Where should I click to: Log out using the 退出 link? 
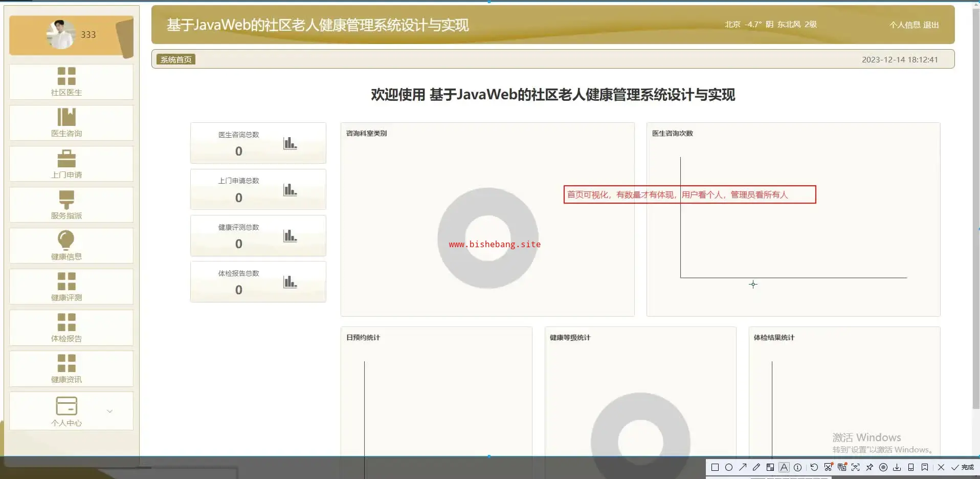click(931, 25)
